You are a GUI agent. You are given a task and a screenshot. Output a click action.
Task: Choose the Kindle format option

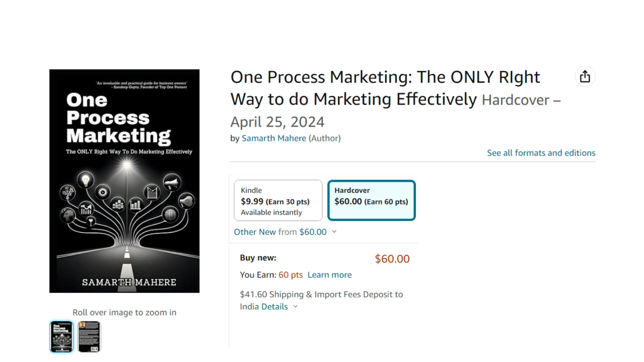(278, 200)
